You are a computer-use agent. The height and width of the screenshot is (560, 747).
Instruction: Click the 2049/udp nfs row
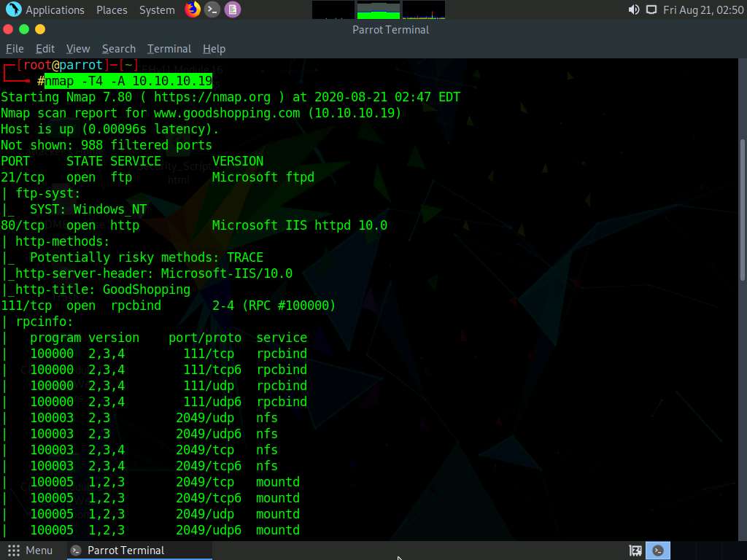coord(154,418)
